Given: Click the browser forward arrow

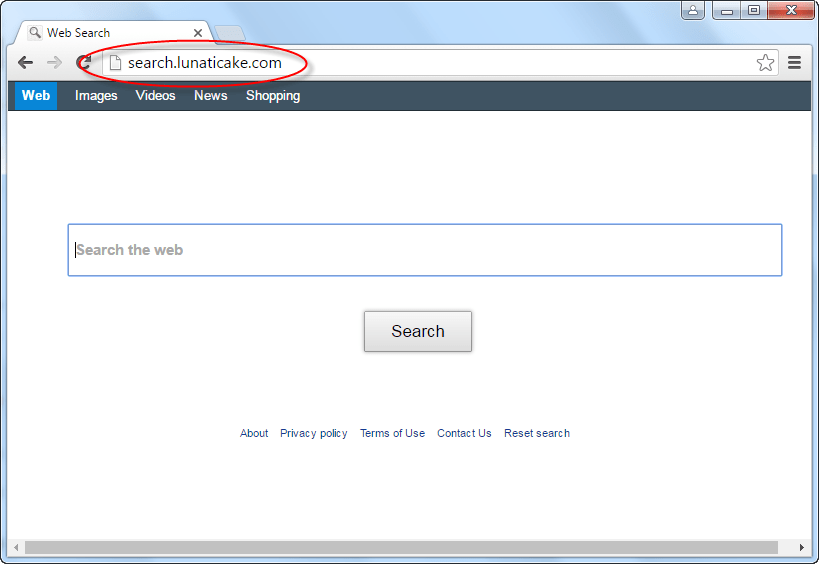Looking at the screenshot, I should (x=54, y=63).
